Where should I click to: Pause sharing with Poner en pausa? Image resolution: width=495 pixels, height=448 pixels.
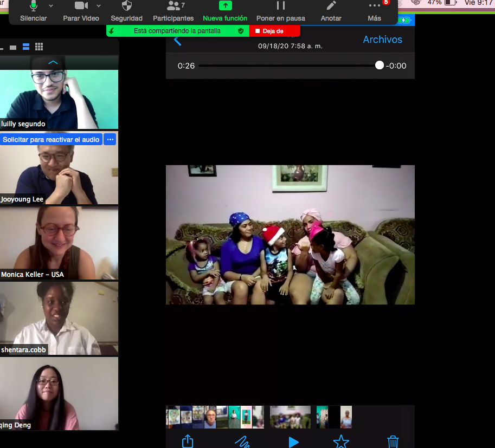pyautogui.click(x=281, y=11)
